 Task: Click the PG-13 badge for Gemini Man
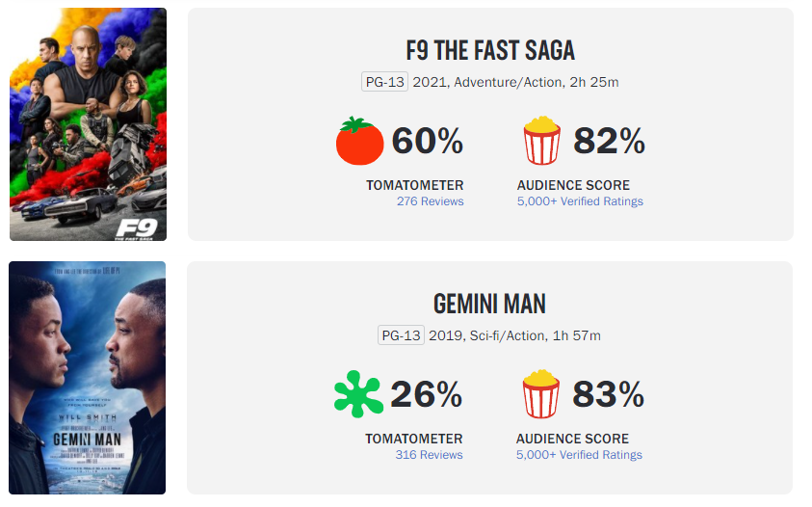click(x=401, y=335)
